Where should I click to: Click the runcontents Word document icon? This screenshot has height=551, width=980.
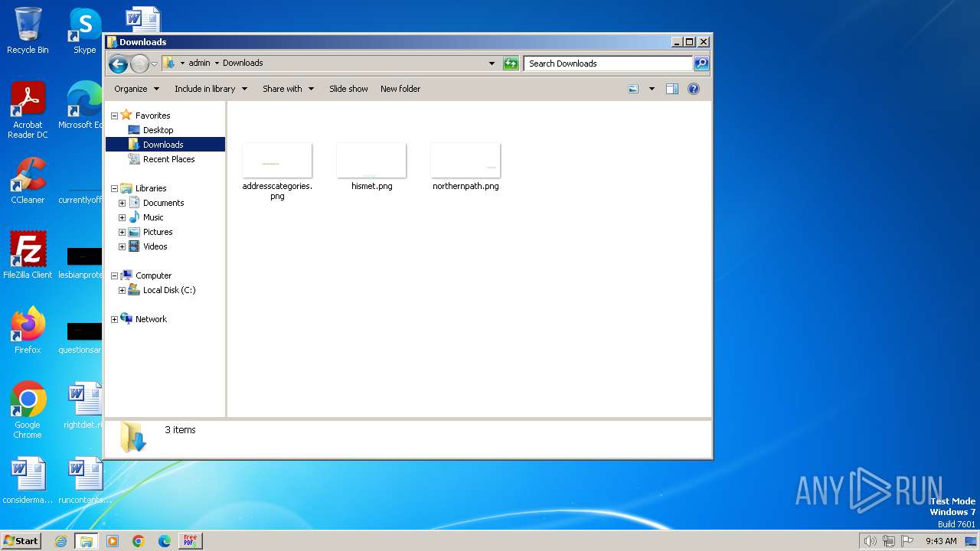84,481
